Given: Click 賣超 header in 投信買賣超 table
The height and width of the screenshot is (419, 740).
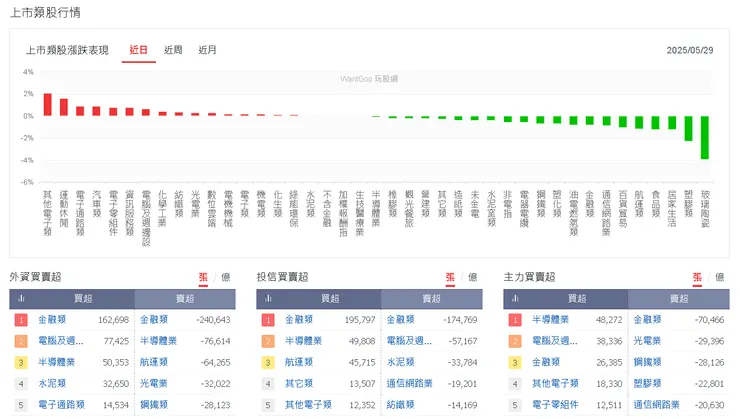Looking at the screenshot, I should click(432, 299).
